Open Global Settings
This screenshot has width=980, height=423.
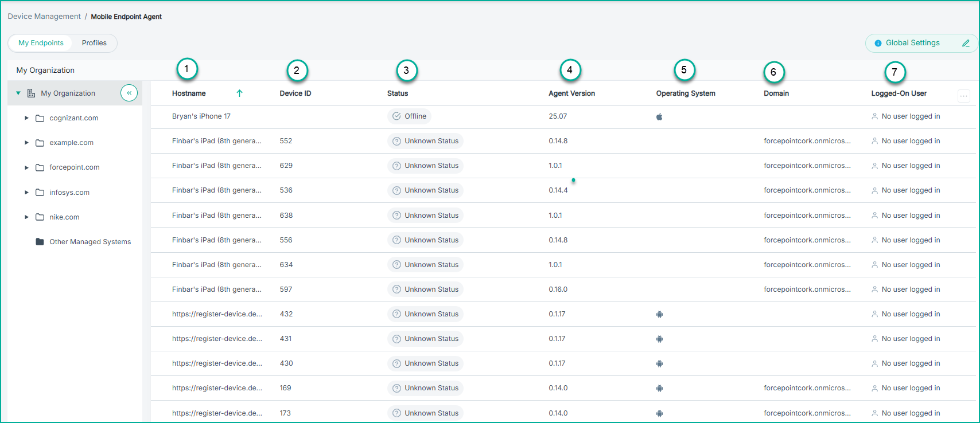coord(912,43)
